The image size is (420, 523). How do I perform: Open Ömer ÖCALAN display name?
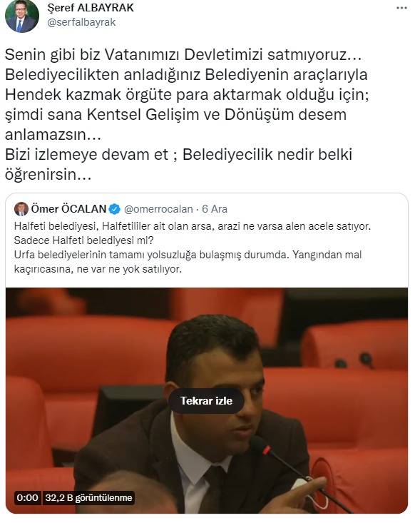point(68,209)
